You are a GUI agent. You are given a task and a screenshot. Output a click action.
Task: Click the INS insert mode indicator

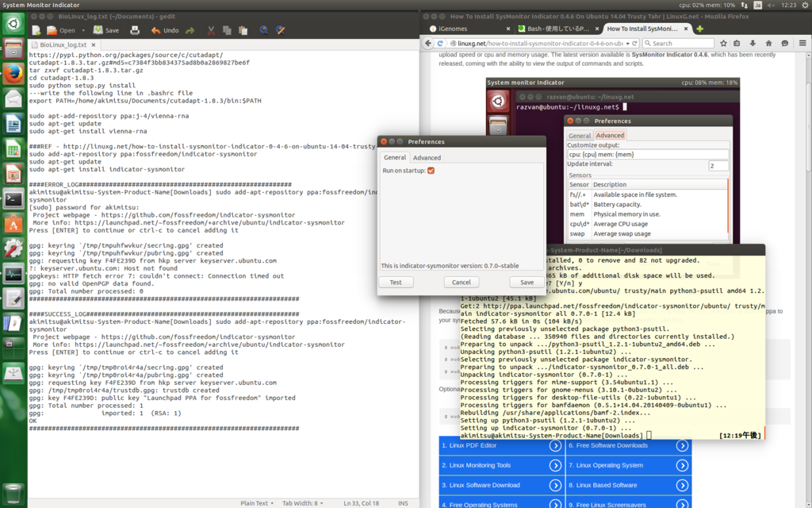pos(403,503)
